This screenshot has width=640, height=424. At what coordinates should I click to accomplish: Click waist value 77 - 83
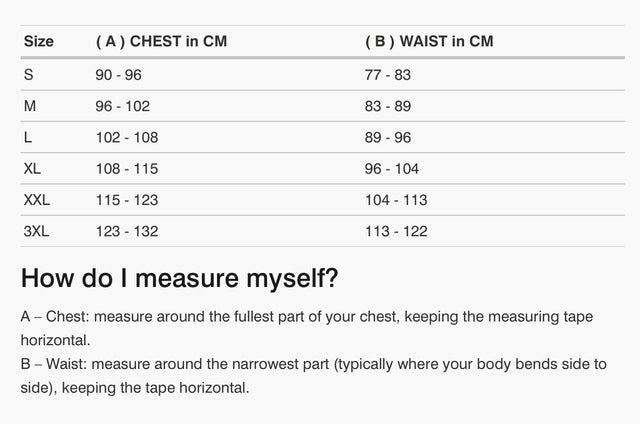coord(388,74)
